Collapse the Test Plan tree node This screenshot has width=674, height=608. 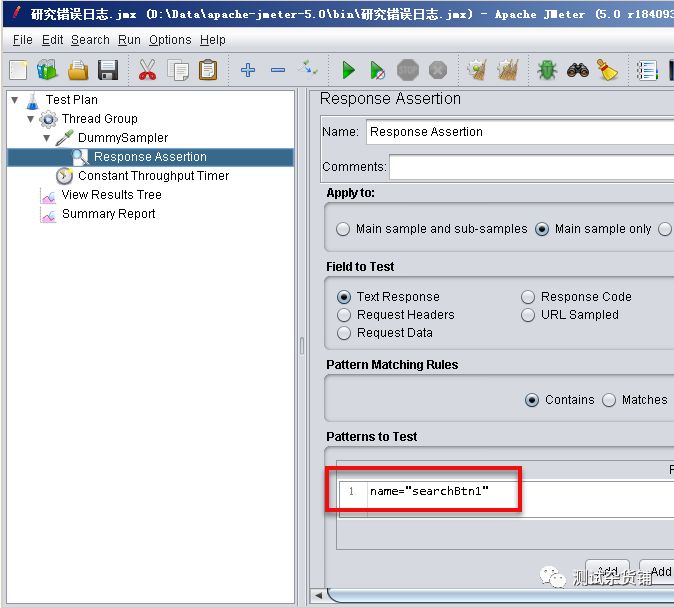pyautogui.click(x=15, y=100)
